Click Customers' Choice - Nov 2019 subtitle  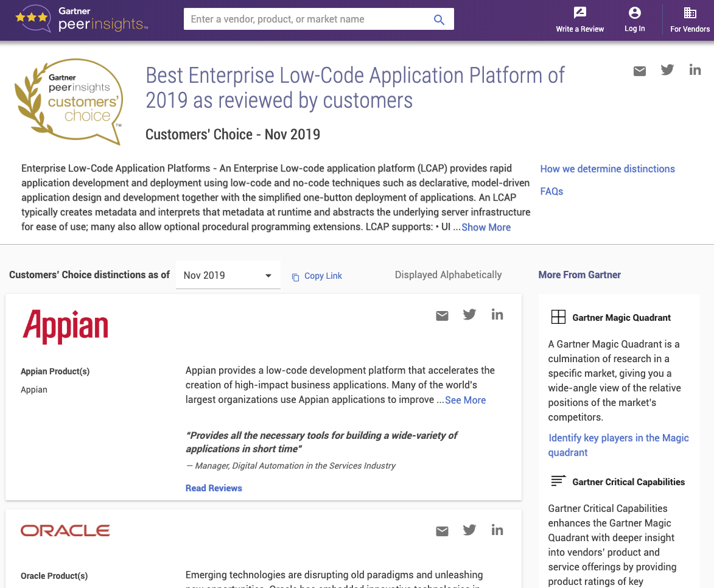(x=233, y=135)
